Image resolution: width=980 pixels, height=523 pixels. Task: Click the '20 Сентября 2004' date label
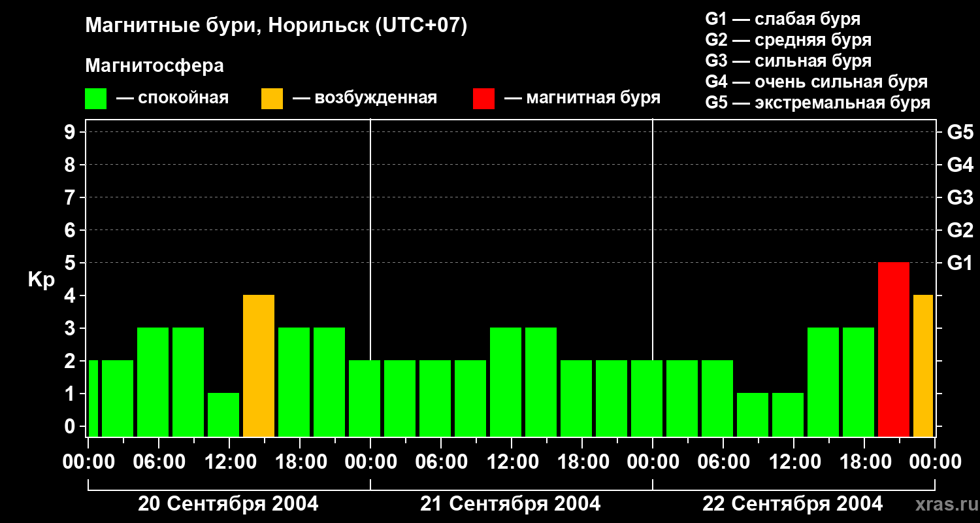pyautogui.click(x=228, y=504)
